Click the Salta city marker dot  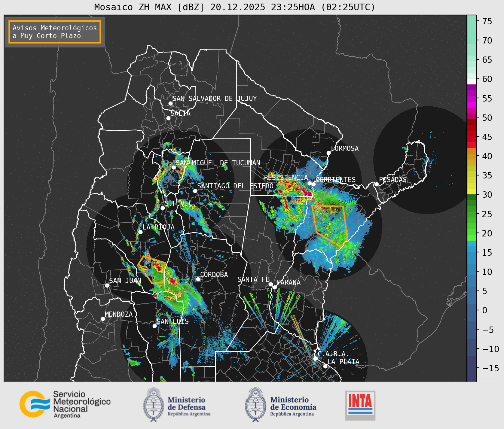point(168,118)
